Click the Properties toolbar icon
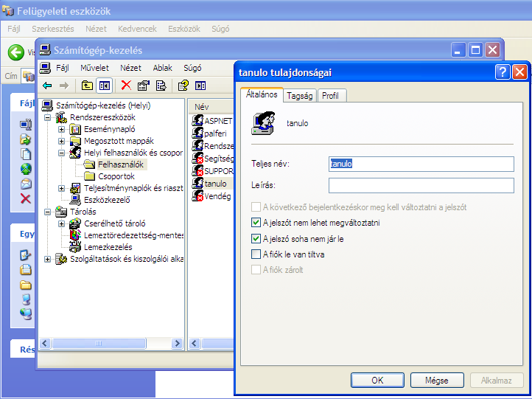532x399 pixels. click(x=144, y=86)
